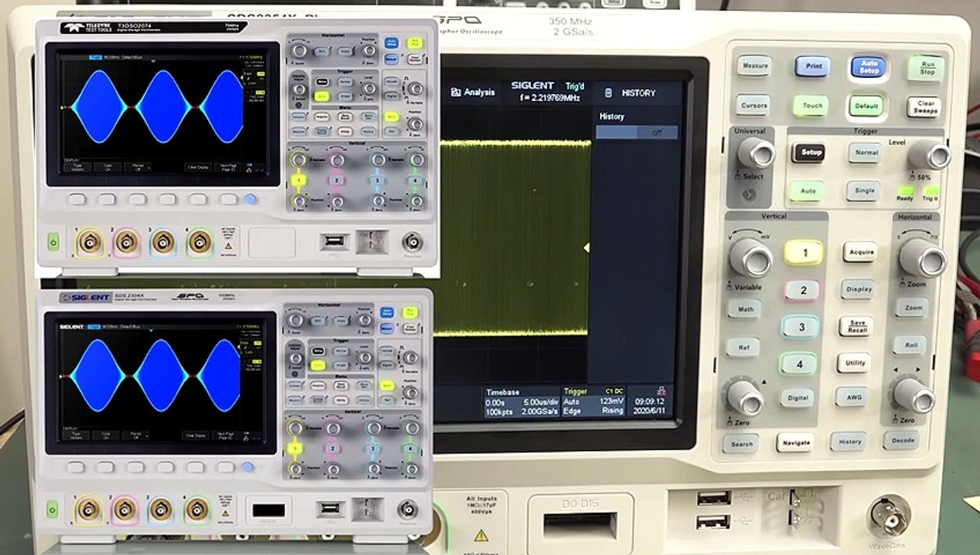Toggle channel 4 green button
980x555 pixels.
pyautogui.click(x=799, y=364)
